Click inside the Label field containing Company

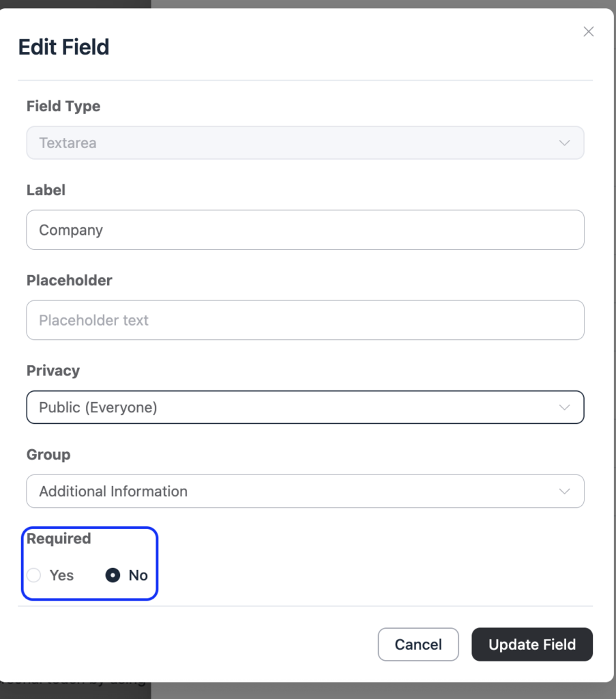(x=305, y=230)
